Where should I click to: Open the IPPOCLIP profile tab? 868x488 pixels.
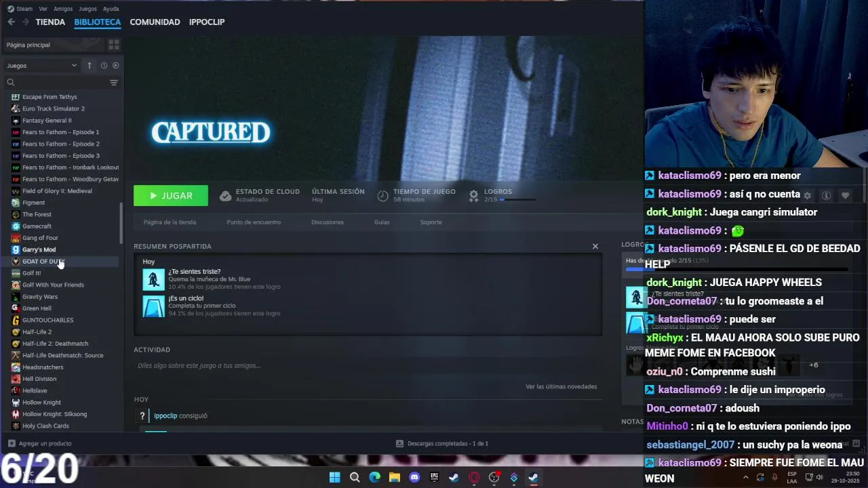tap(207, 22)
